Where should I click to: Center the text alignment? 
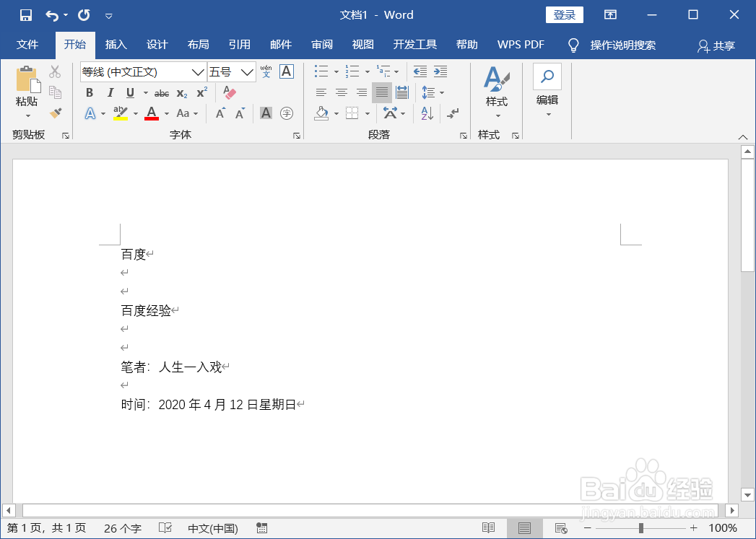pos(342,92)
